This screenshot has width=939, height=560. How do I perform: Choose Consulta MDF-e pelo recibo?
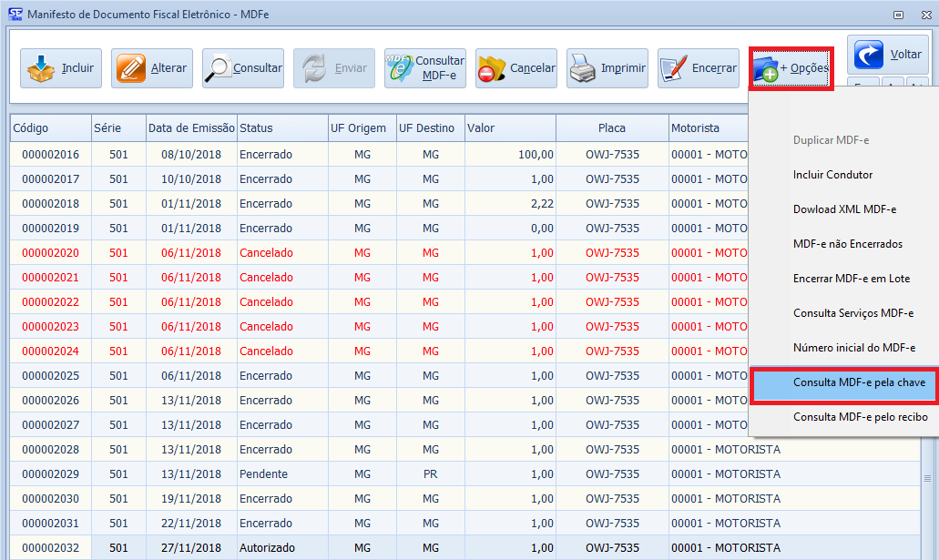pos(860,417)
